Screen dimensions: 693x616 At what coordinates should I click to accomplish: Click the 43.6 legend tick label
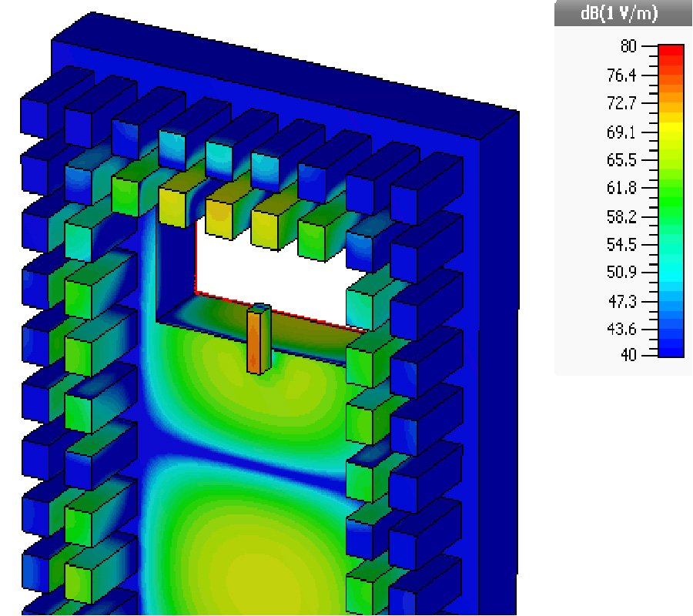(x=621, y=330)
